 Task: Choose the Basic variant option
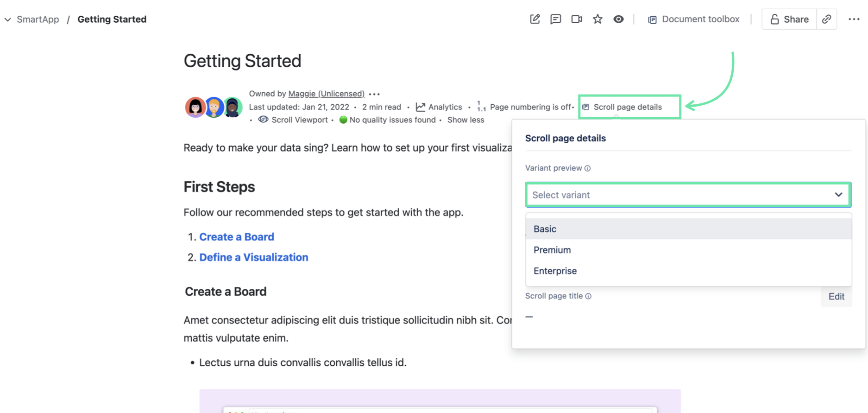pos(545,229)
